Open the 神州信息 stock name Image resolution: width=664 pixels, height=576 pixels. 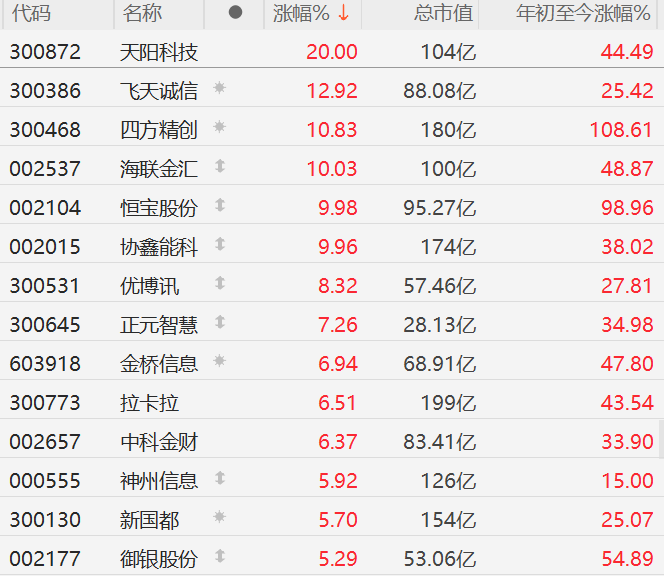tap(159, 481)
